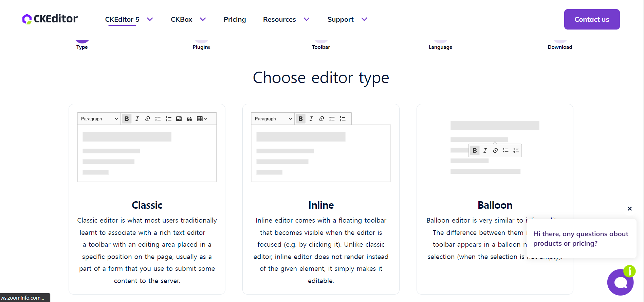
Task: Go to the Type step
Action: pos(82,46)
